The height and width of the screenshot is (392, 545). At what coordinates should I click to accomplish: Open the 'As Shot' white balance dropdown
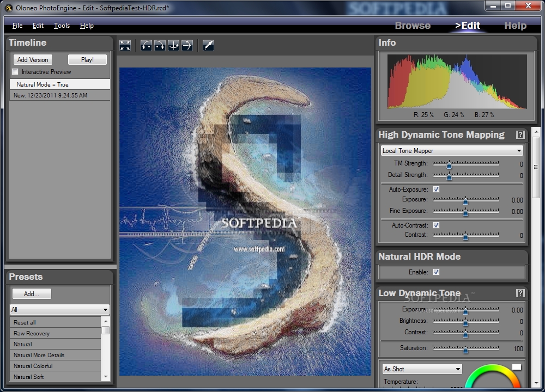(422, 369)
